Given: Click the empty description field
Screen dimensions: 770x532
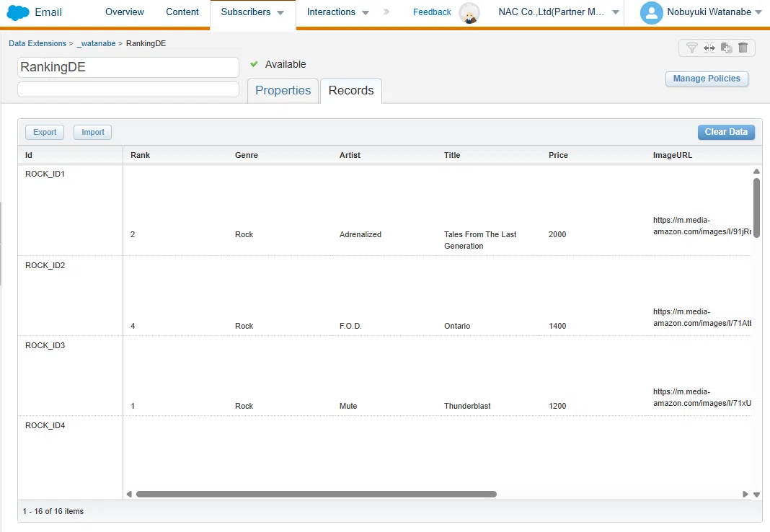Looking at the screenshot, I should [x=128, y=89].
